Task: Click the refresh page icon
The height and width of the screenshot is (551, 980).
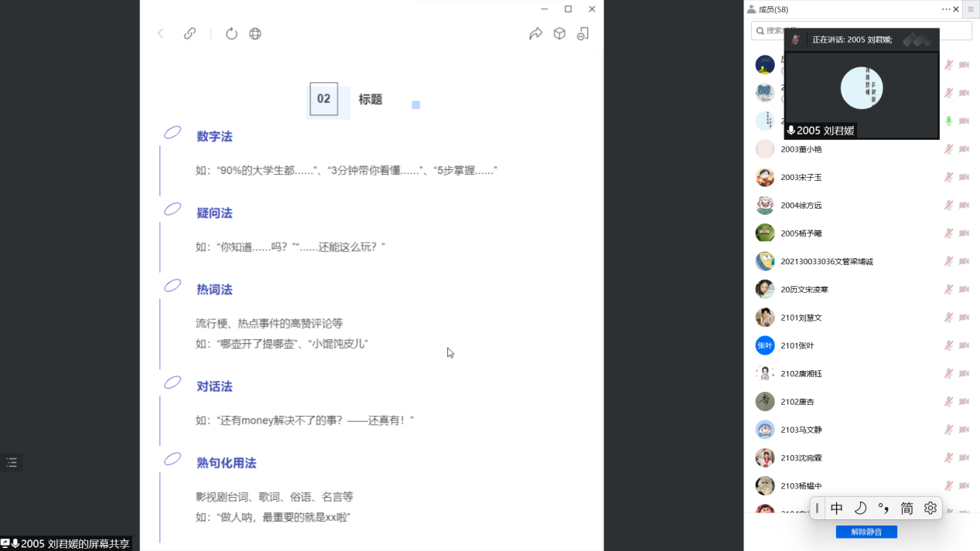Action: click(x=231, y=33)
